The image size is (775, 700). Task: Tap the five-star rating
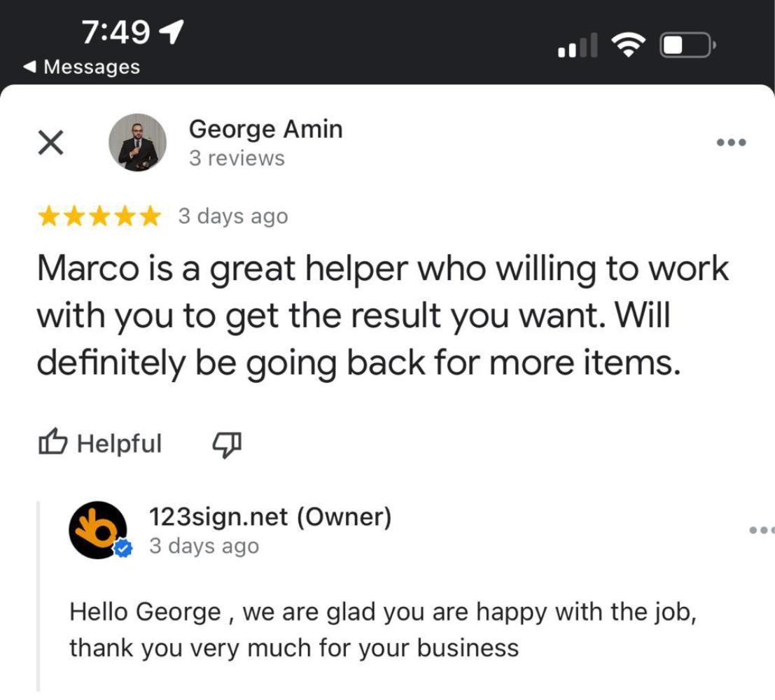pos(99,217)
